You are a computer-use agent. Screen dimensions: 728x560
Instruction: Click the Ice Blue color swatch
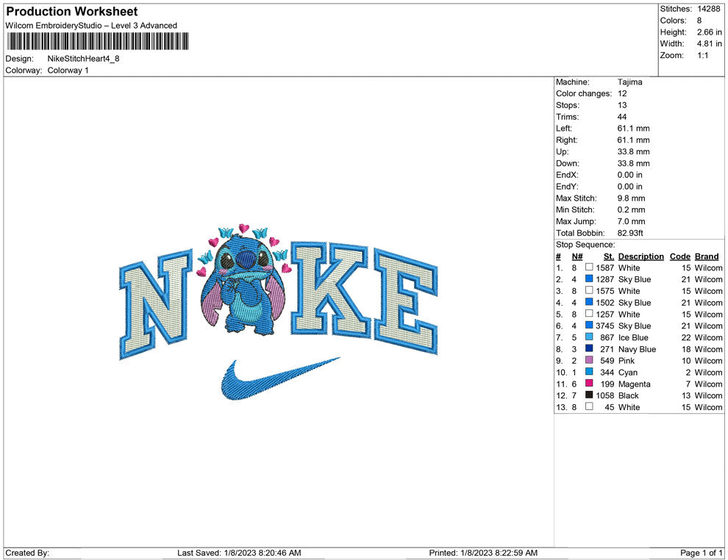tap(589, 337)
